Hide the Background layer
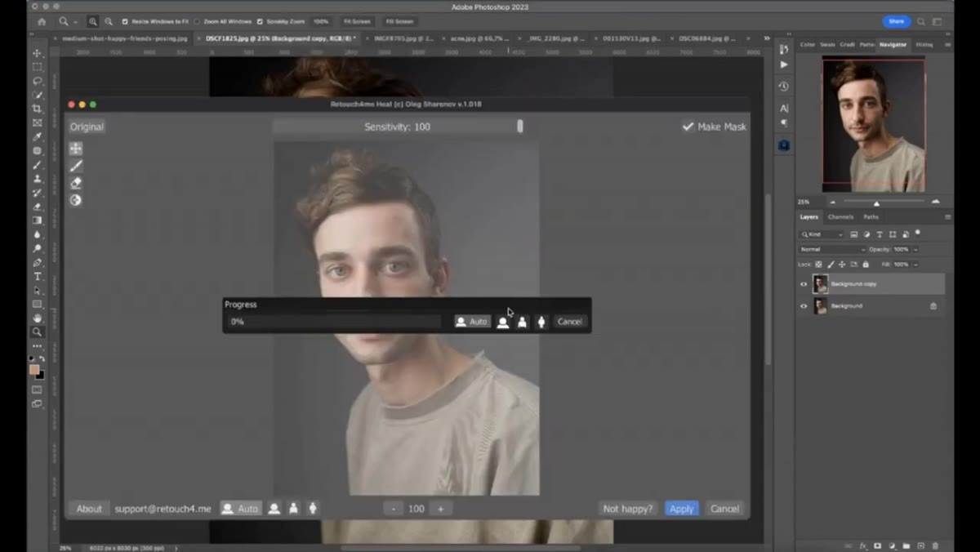Image resolution: width=980 pixels, height=552 pixels. coord(804,306)
